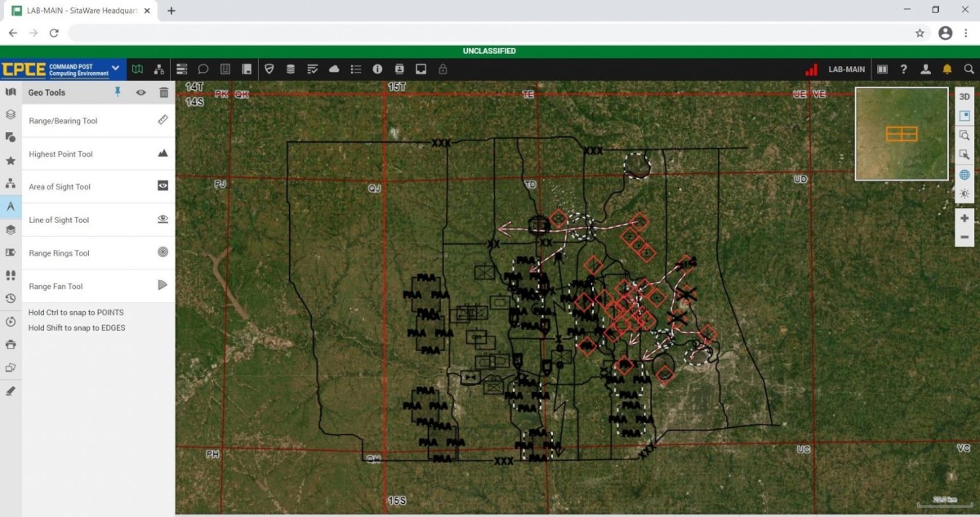The image size is (980, 517).
Task: Open the LAB-MAIN selector in the top bar
Action: pos(846,69)
